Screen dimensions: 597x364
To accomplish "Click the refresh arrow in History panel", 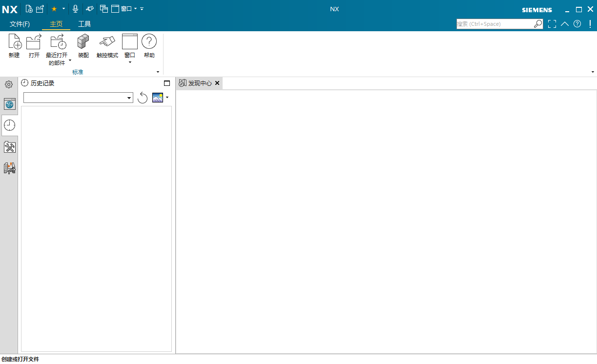I will (x=143, y=98).
